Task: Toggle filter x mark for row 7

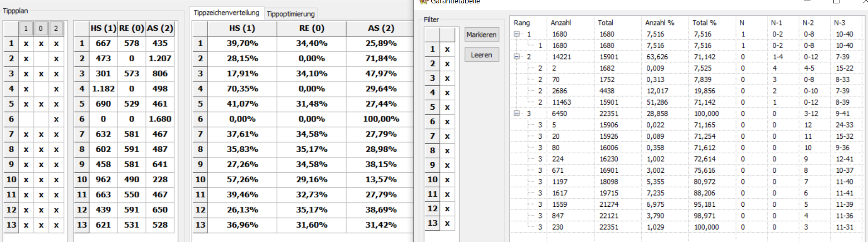Action: 447,136
